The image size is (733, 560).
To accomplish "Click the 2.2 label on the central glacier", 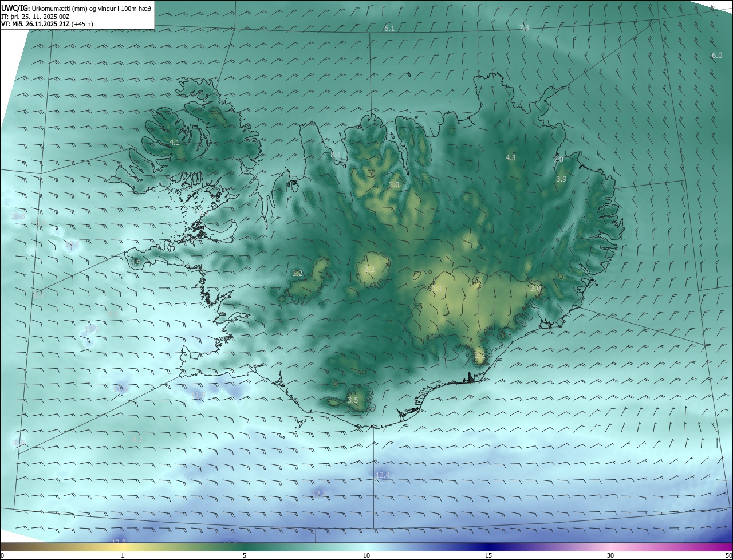I will click(x=369, y=269).
